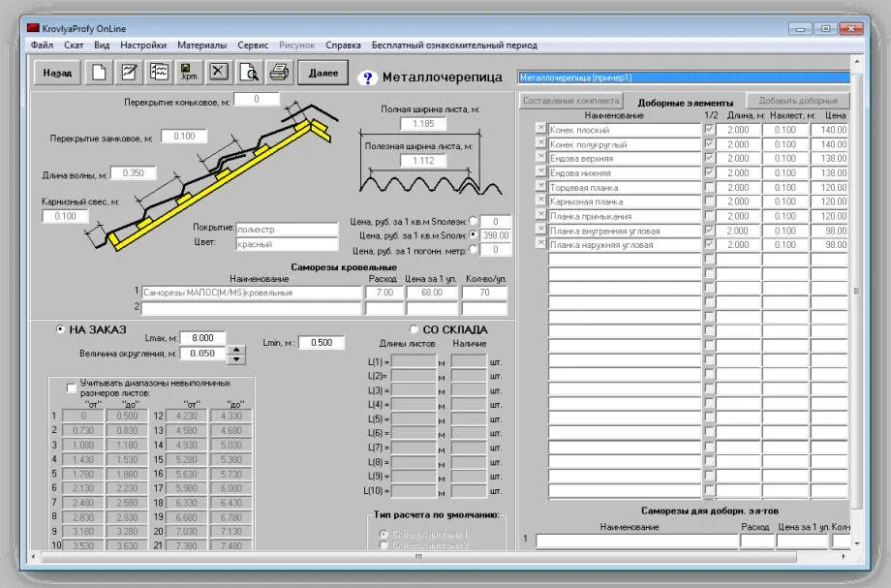Toggle 1/2 checkbox for 'Торцевая планка'

(x=709, y=187)
